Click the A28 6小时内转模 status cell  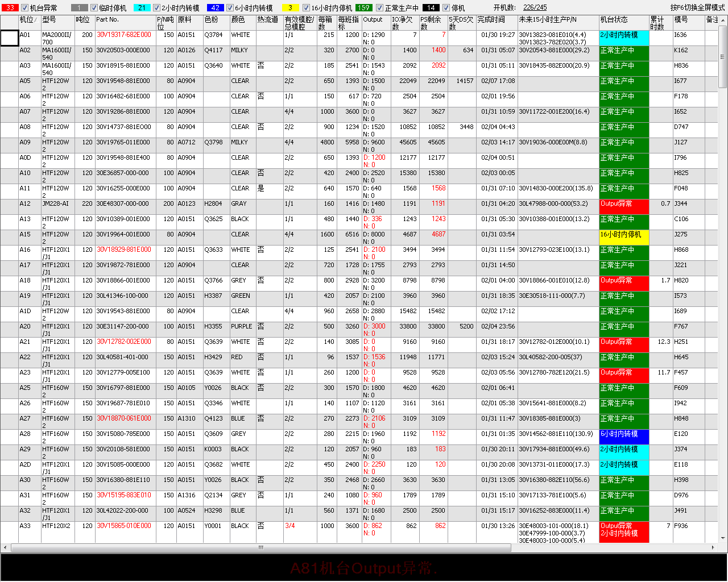(624, 437)
